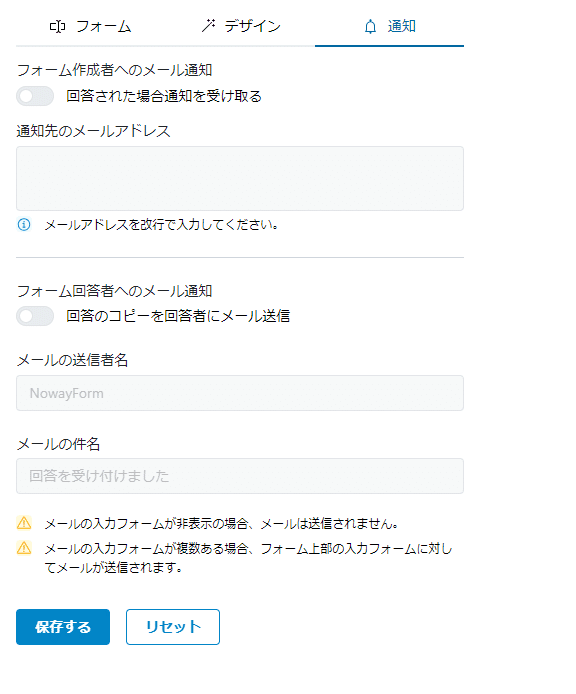This screenshot has height=694, width=576.
Task: Click the メールの件名 input field
Action: point(240,476)
